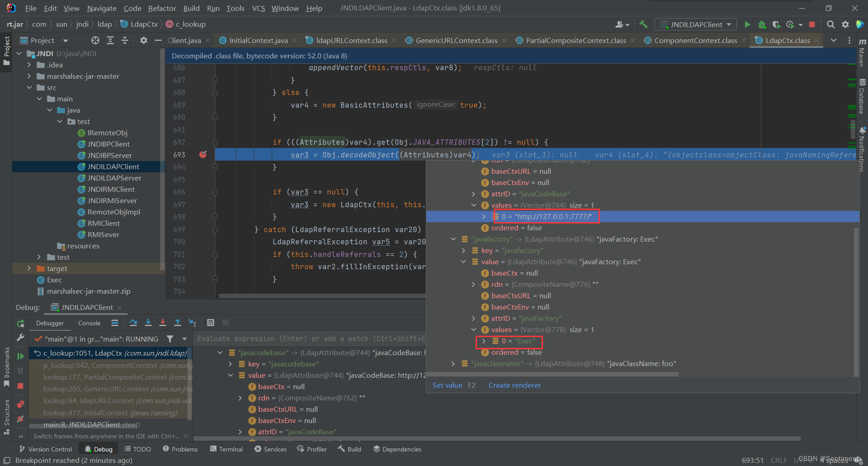The width and height of the screenshot is (868, 466).
Task: Expand the target folder
Action: coord(29,268)
